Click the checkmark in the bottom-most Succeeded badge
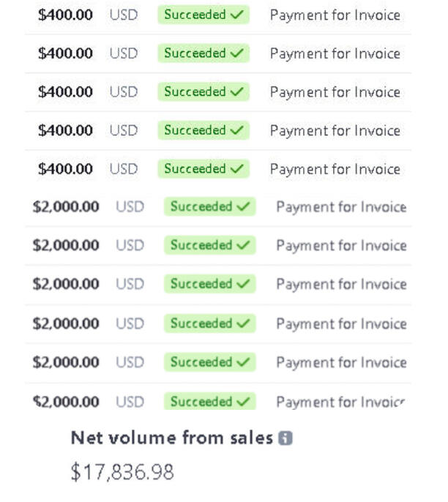Image resolution: width=448 pixels, height=502 pixels. 243,402
